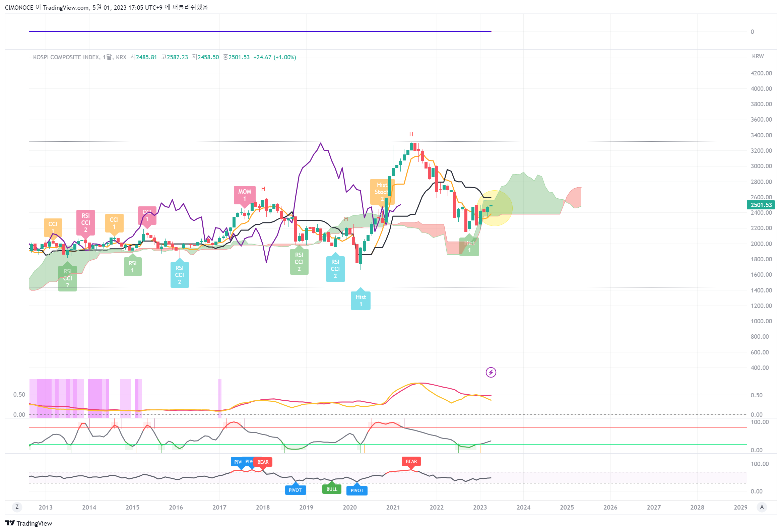This screenshot has height=532, width=782.
Task: Click the green BULL marker
Action: 331,489
